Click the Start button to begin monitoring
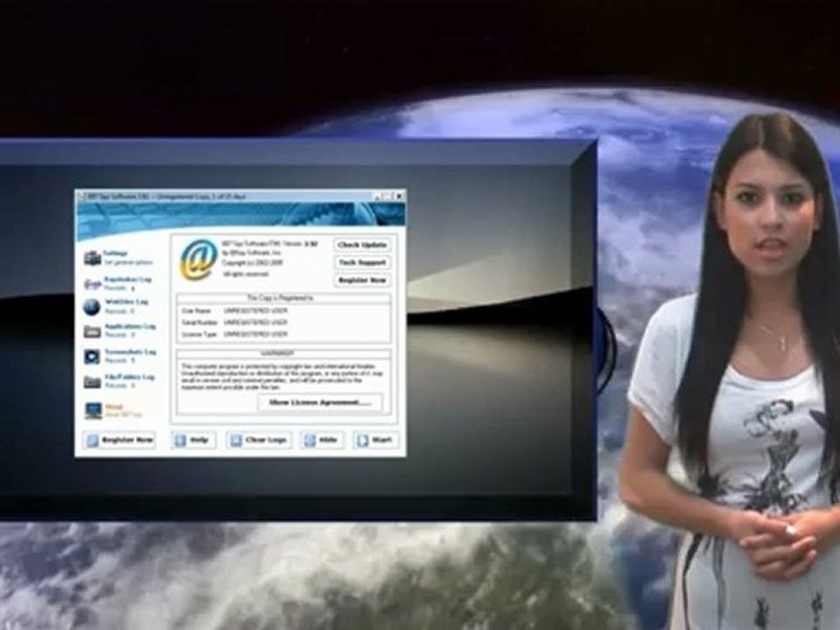This screenshot has width=840, height=630. tap(375, 440)
